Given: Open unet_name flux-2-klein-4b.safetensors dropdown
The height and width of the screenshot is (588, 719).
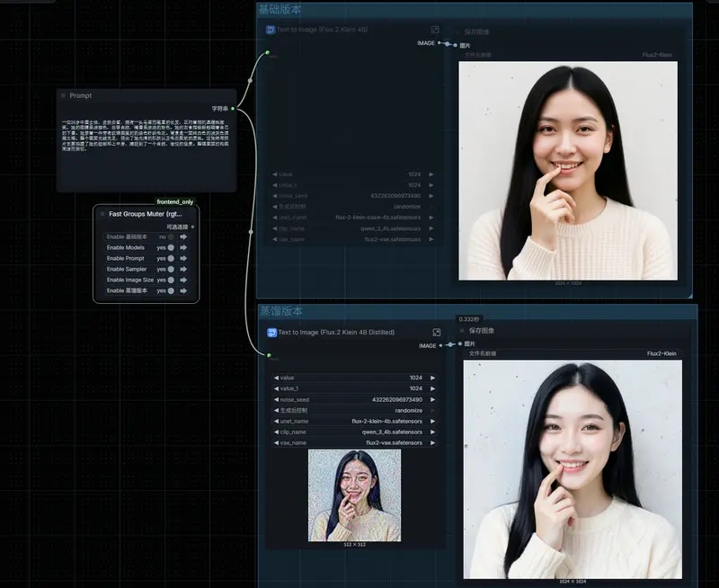Looking at the screenshot, I should click(354, 421).
